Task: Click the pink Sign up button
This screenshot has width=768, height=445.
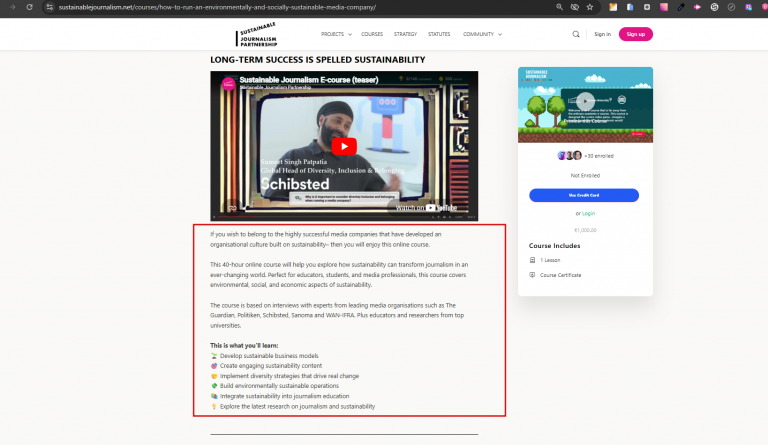Action: 635,34
